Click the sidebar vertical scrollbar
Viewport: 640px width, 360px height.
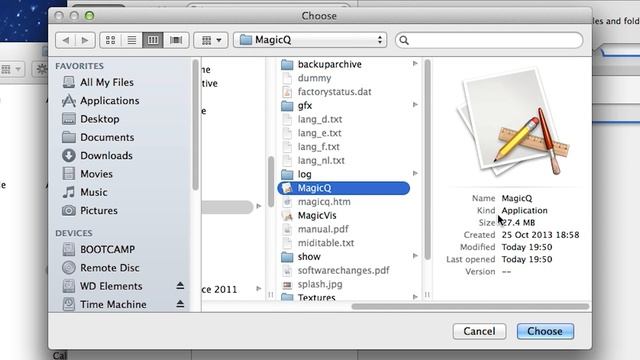pyautogui.click(x=196, y=125)
